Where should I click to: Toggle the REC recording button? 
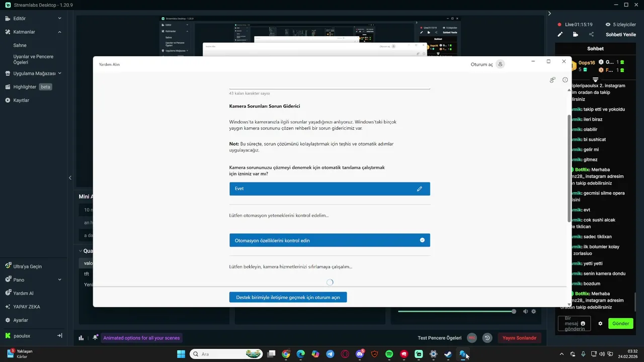(x=472, y=338)
